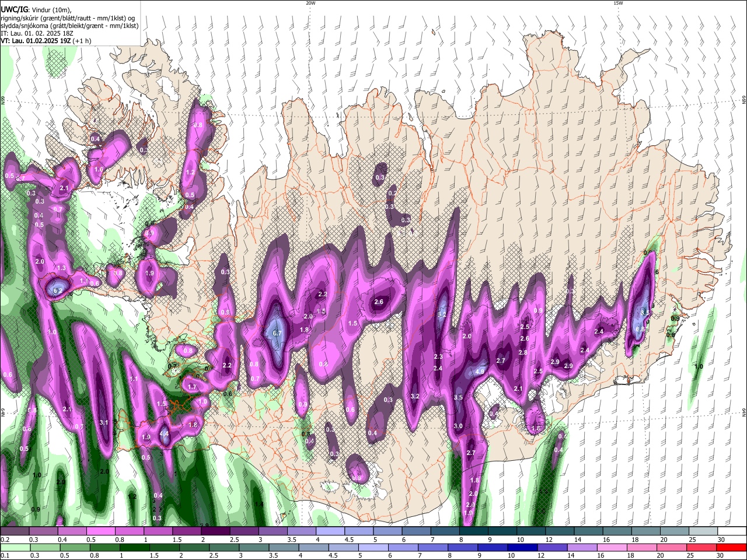Click the 'slydda/snjókoma (grátt/bleikt/grænt - mm/1klst)' line

tap(69, 26)
